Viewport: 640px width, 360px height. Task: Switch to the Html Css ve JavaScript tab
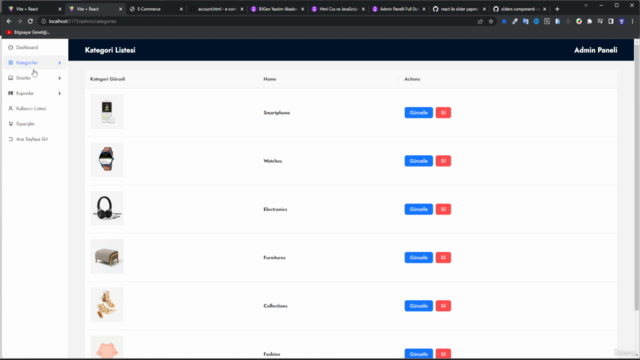[x=338, y=9]
